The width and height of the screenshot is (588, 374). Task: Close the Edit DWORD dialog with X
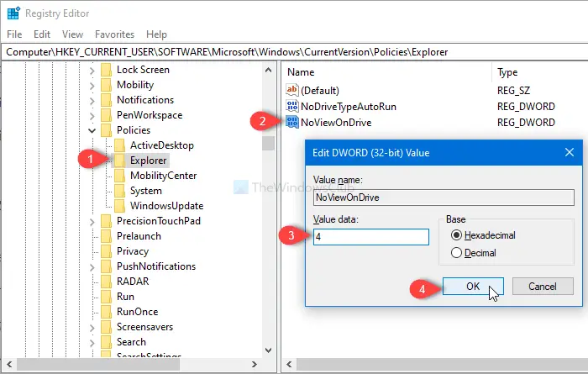click(x=570, y=152)
